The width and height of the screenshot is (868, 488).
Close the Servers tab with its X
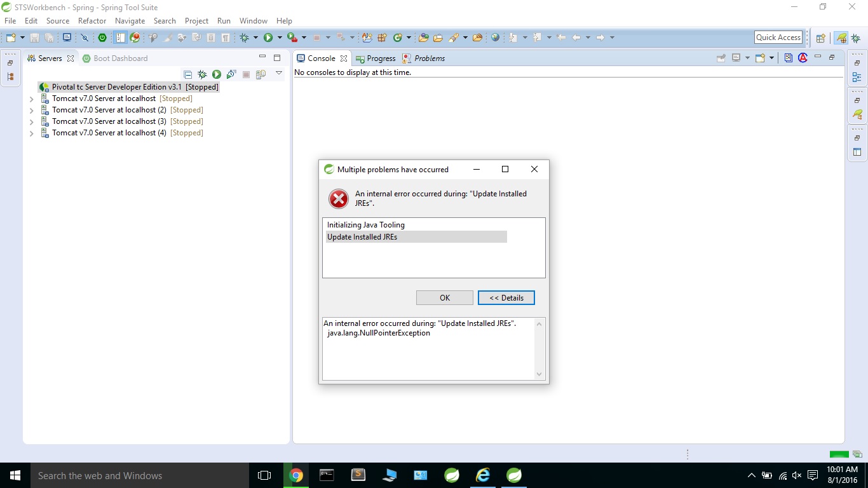click(71, 58)
